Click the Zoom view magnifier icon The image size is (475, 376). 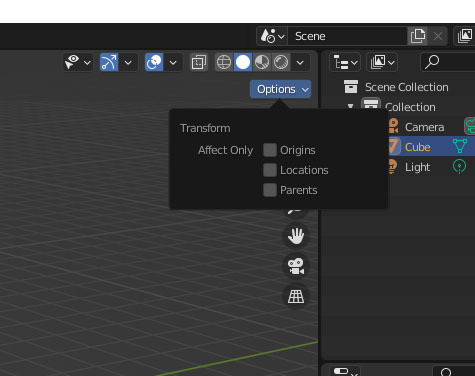296,212
